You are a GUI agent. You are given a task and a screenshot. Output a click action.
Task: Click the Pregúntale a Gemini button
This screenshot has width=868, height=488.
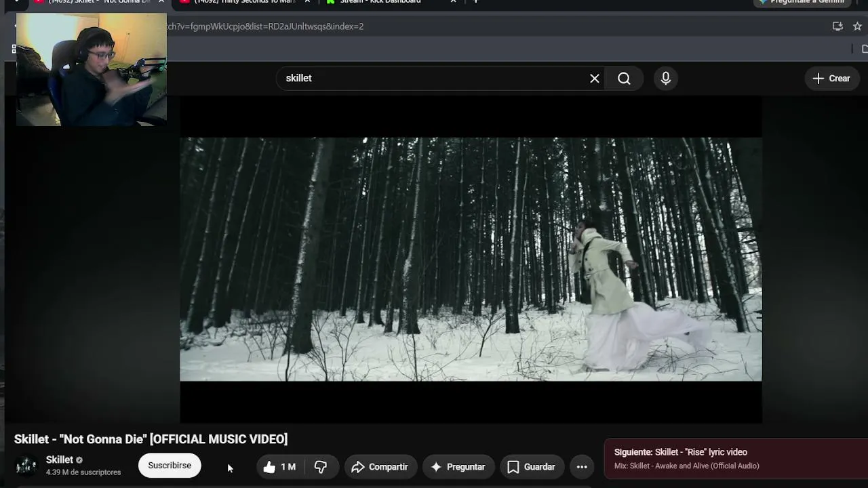[x=802, y=2]
